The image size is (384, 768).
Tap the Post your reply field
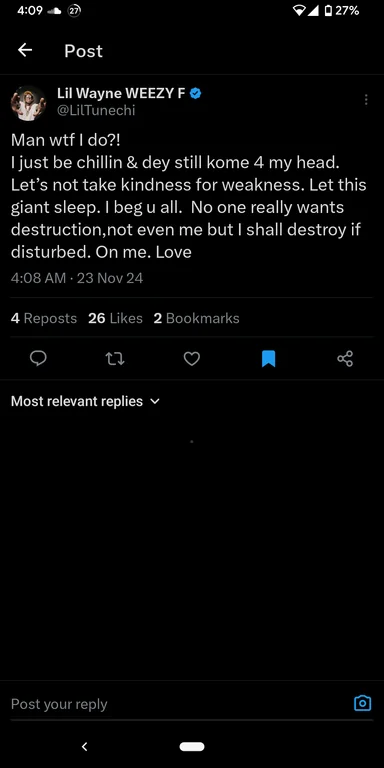(x=179, y=704)
